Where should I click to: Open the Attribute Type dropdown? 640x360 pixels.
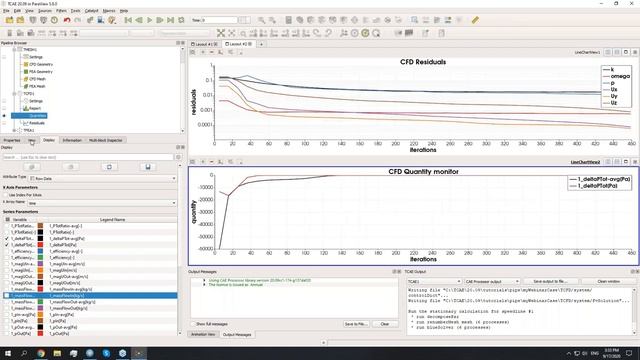(x=103, y=178)
